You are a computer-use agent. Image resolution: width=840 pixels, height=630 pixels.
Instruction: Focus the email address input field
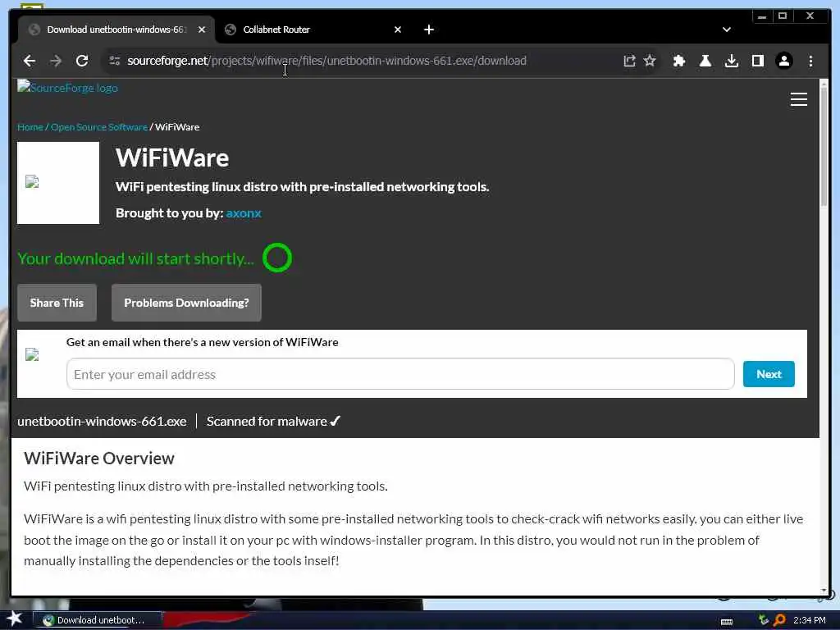400,374
